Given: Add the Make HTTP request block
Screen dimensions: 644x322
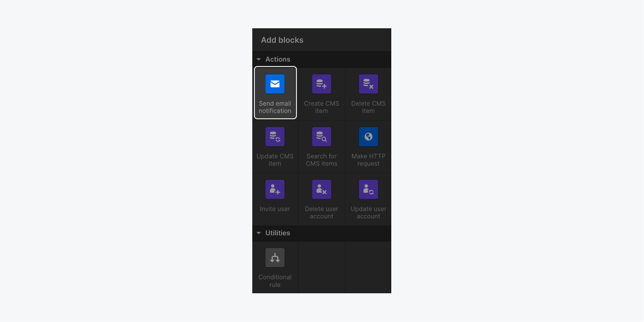Looking at the screenshot, I should (x=369, y=147).
